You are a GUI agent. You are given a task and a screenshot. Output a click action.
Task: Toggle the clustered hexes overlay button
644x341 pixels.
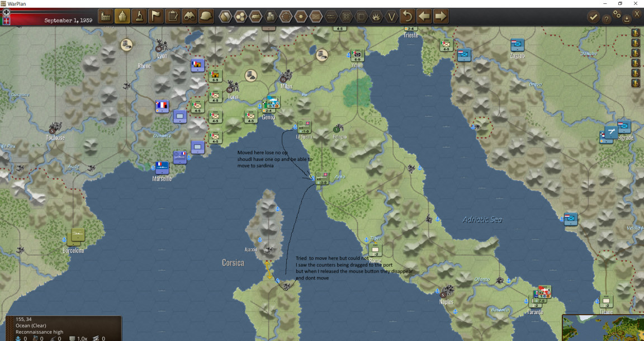240,16
